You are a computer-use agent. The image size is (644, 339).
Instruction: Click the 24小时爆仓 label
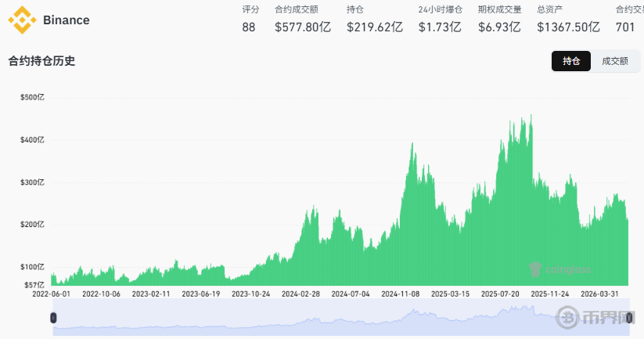[441, 9]
